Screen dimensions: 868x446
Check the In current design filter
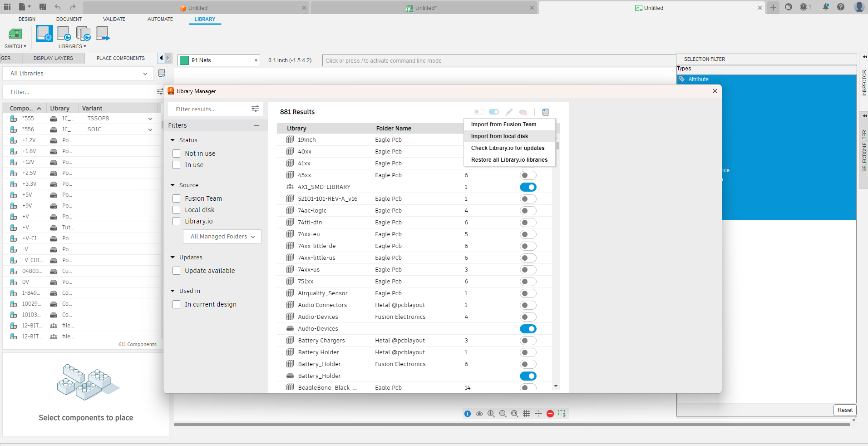click(x=177, y=304)
